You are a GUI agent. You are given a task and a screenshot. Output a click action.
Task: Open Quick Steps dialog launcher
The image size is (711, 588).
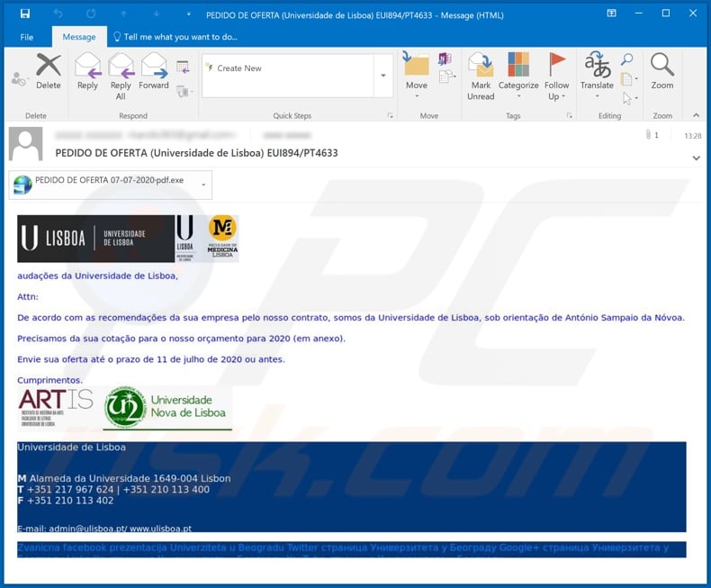[x=390, y=116]
